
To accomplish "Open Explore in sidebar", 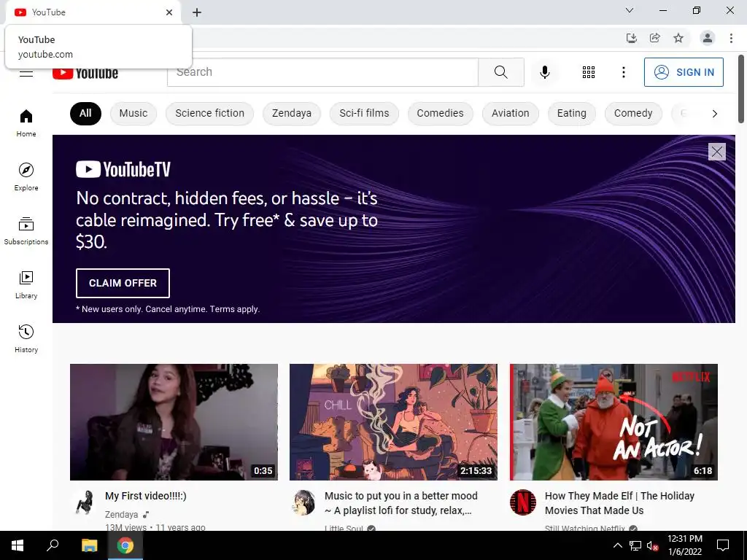I will (x=26, y=176).
